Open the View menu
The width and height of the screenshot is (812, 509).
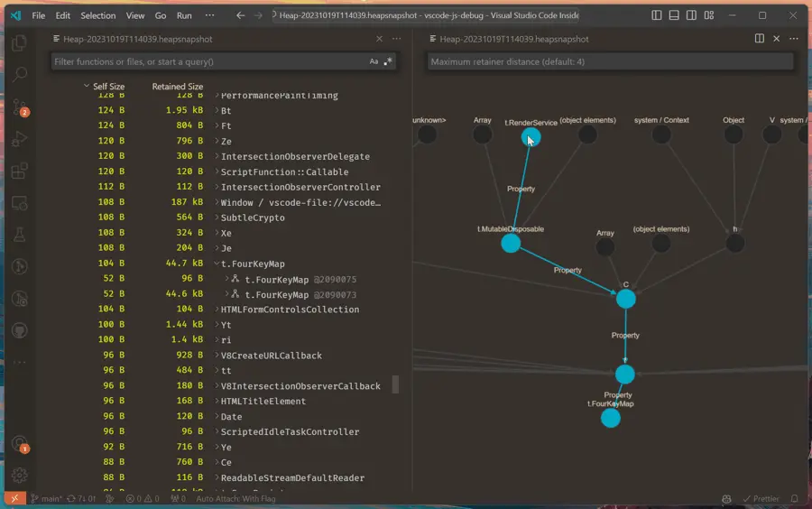coord(135,15)
